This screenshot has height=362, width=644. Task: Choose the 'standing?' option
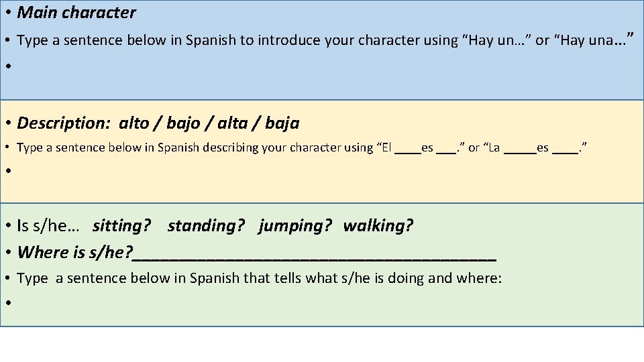206,226
